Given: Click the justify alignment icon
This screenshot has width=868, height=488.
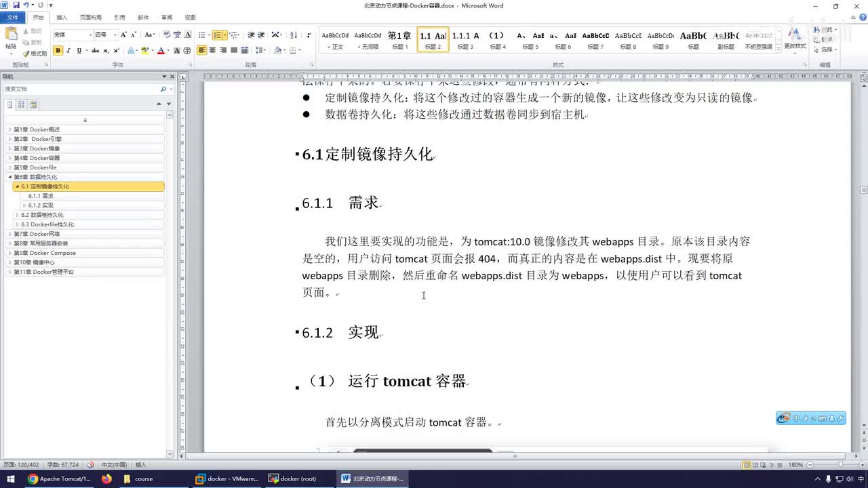Looking at the screenshot, I should point(234,51).
